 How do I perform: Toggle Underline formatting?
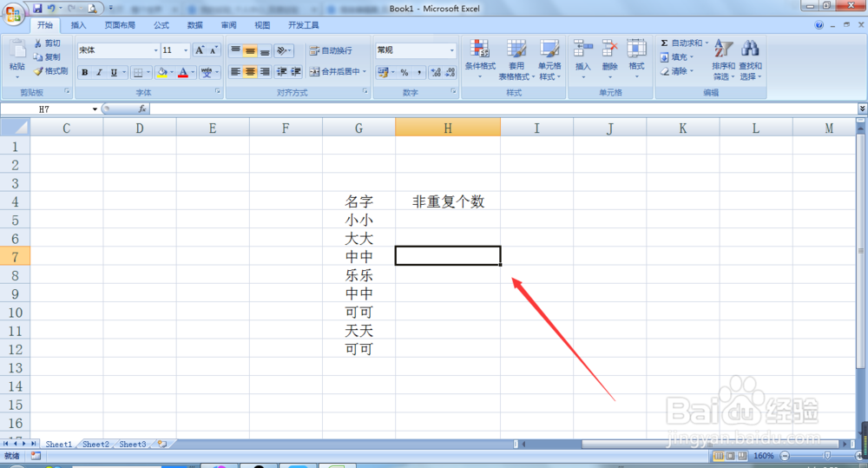coord(114,72)
